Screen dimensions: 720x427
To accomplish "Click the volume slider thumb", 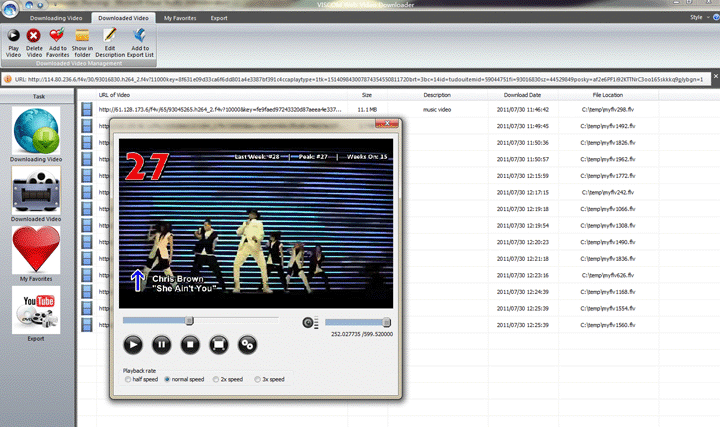I will (x=387, y=322).
